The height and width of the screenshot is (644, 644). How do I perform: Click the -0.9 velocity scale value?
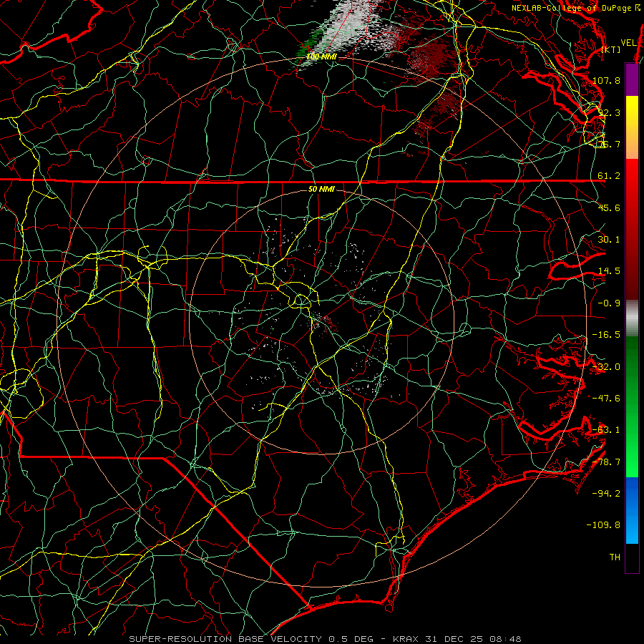609,303
